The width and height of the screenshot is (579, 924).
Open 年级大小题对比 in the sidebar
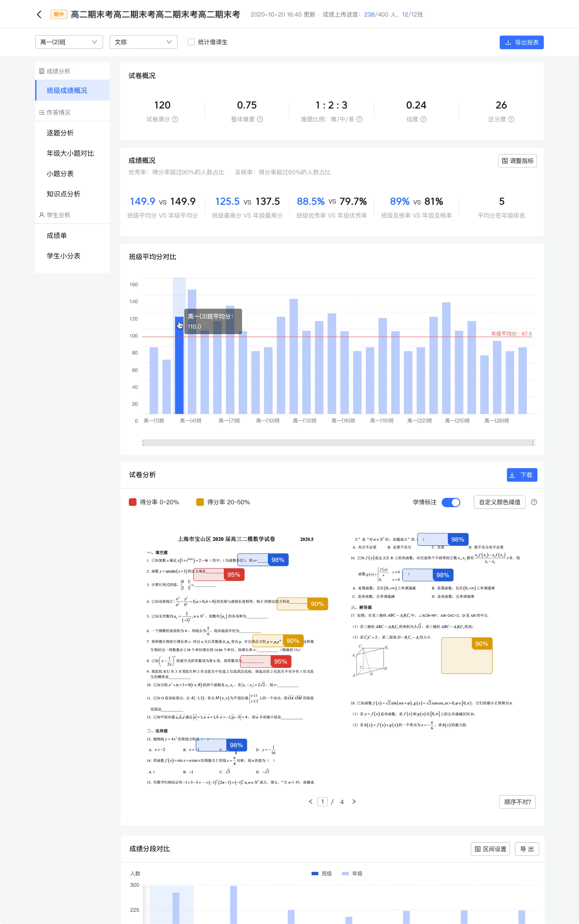70,153
